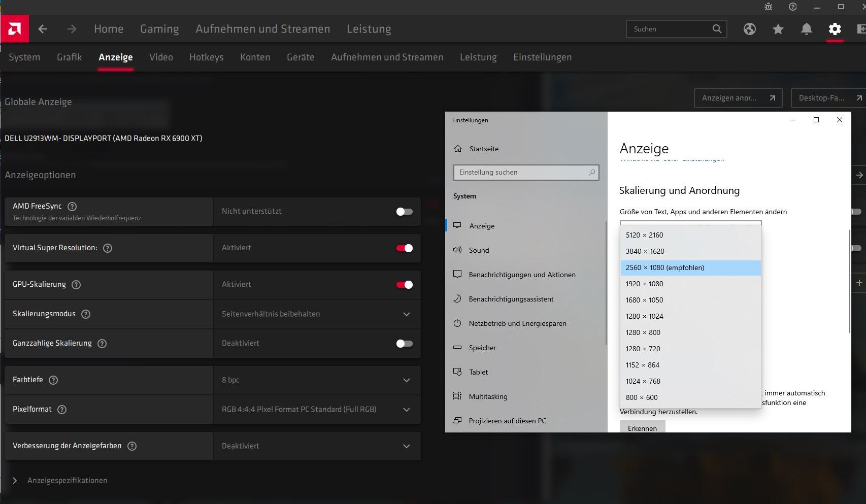Click the Anzeigen anor... button
Image resolution: width=866 pixels, height=504 pixels.
(x=738, y=98)
